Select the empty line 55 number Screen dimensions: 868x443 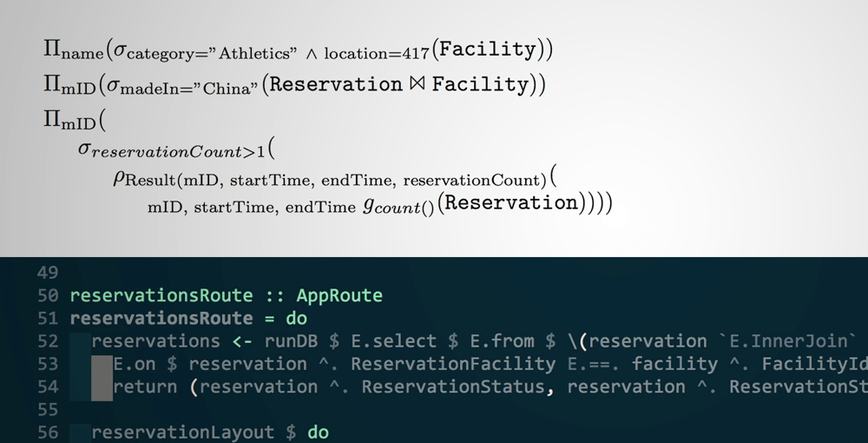point(48,409)
